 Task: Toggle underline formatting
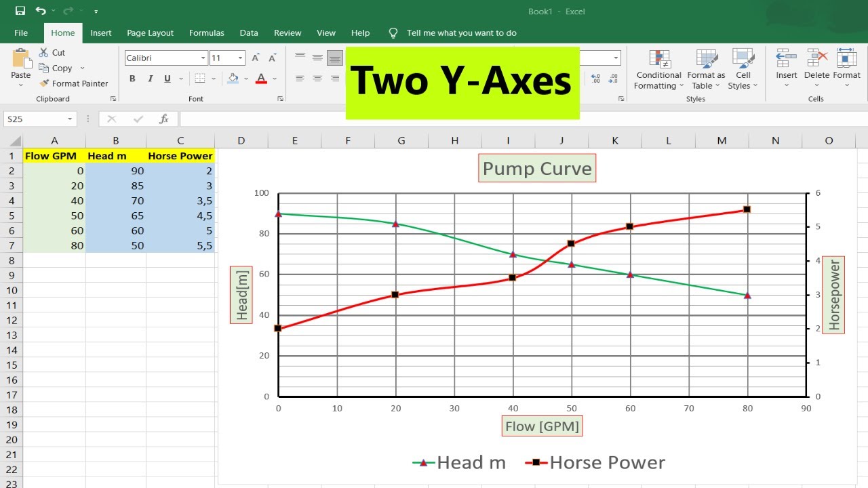click(167, 79)
